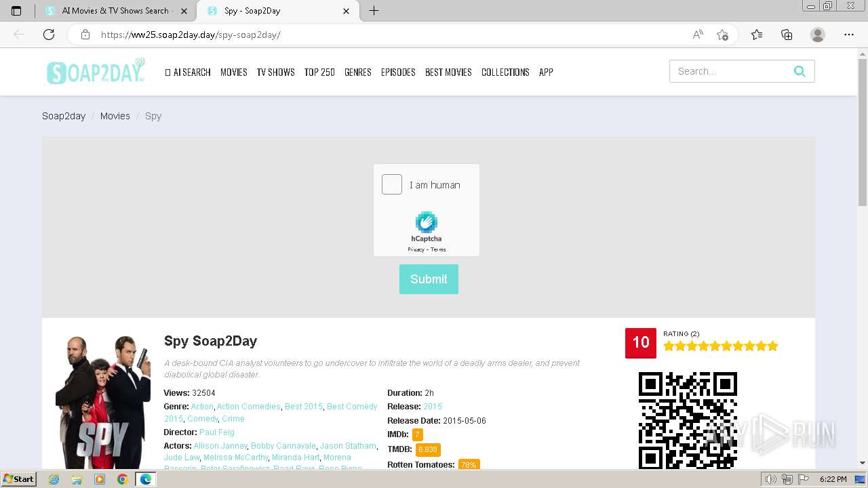Click the Spy movie poster
Image resolution: width=868 pixels, height=488 pixels.
(103, 401)
